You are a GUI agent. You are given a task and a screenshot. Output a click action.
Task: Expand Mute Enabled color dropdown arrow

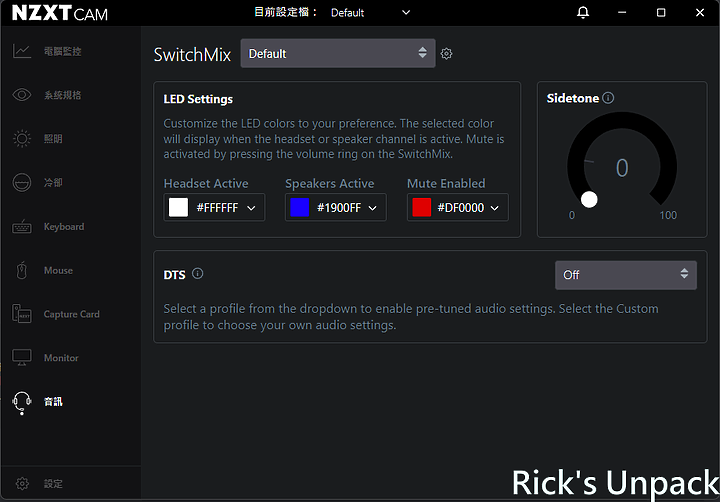click(495, 208)
